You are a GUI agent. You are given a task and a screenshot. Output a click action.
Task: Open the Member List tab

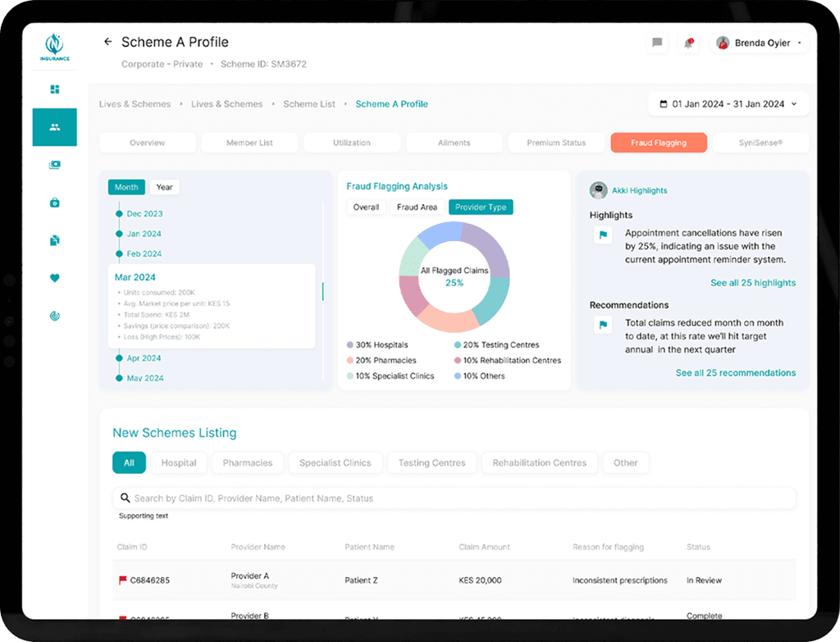pos(249,143)
